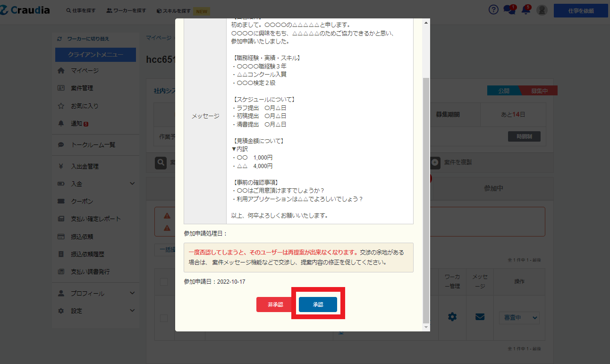Tick the table header select-all checkbox
Viewport: 610px width, 364px height.
coord(164,282)
